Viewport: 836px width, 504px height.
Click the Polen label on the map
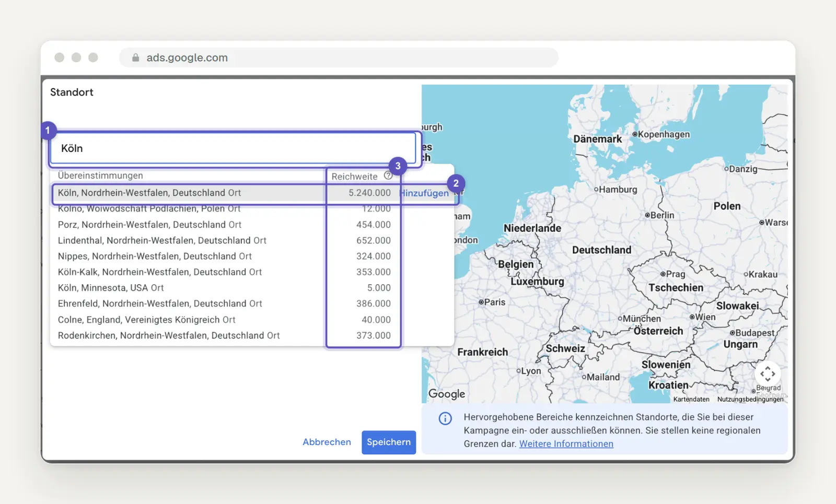point(727,206)
